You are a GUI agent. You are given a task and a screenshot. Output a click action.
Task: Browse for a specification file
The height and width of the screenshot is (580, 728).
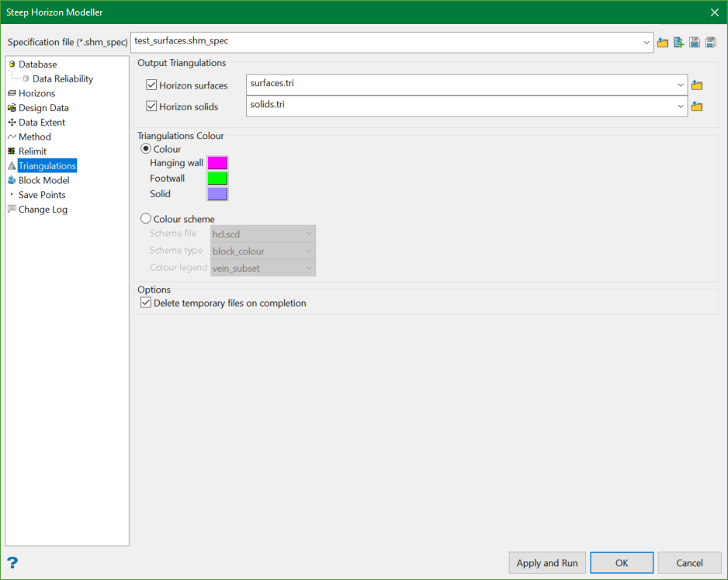(x=662, y=43)
